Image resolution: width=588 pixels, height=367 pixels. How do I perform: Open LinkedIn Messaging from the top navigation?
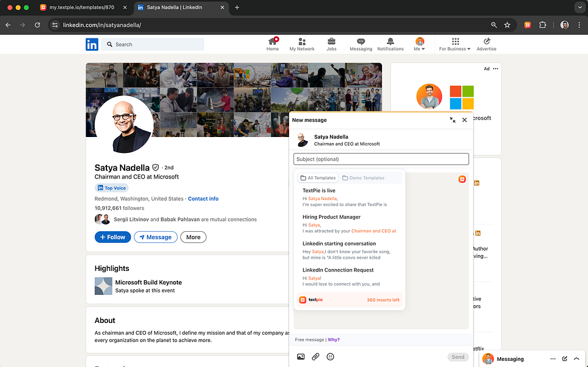(x=360, y=42)
